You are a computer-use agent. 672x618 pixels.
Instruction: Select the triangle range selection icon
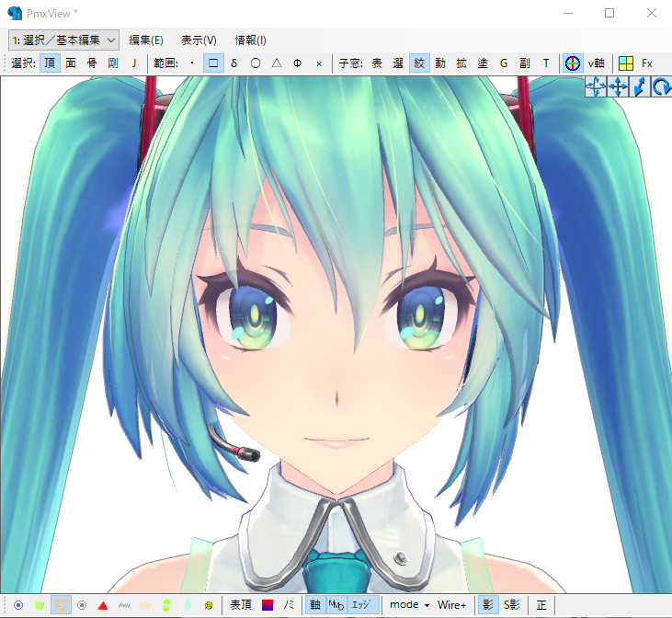tap(277, 63)
